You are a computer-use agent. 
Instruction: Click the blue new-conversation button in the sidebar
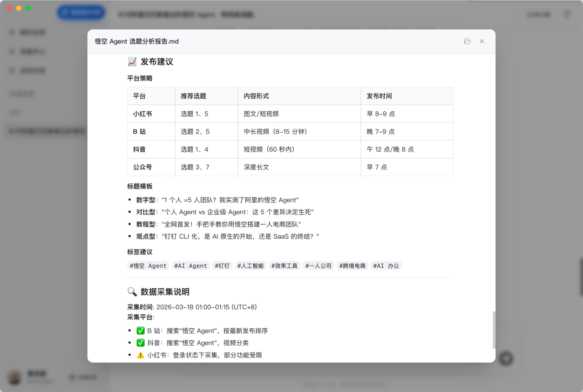pos(81,12)
